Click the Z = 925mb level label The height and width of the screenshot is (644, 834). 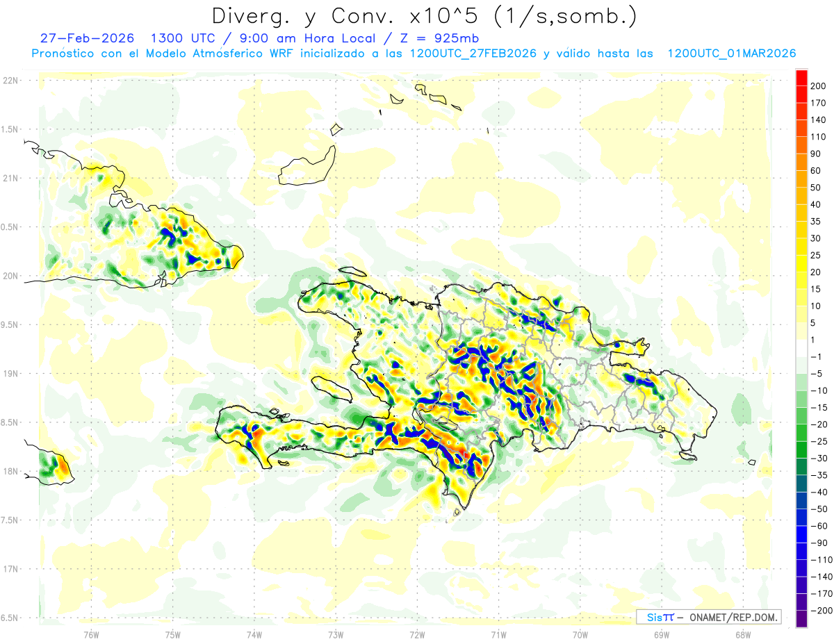point(437,38)
